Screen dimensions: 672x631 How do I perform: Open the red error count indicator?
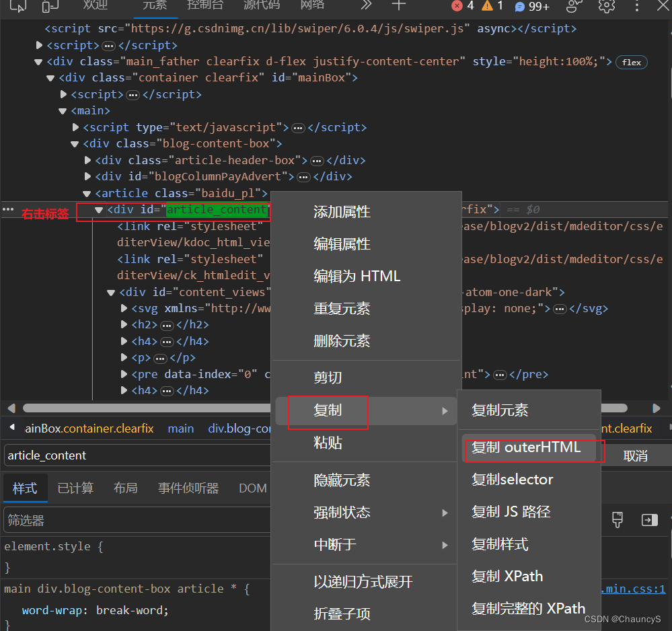[x=463, y=6]
